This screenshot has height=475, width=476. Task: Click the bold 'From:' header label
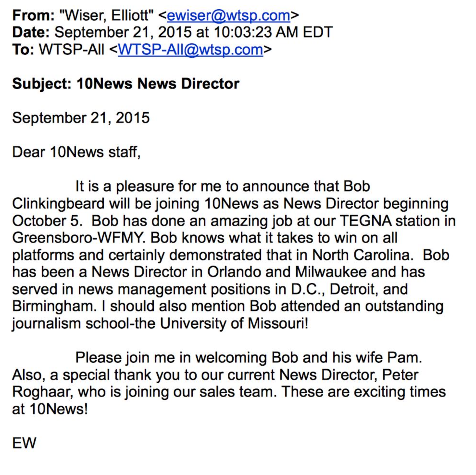click(x=33, y=15)
